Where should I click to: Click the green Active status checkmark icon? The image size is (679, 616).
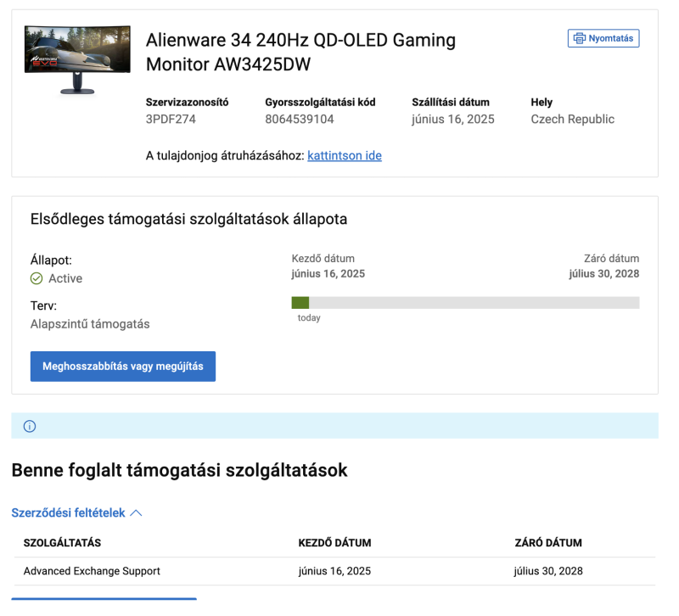click(36, 278)
